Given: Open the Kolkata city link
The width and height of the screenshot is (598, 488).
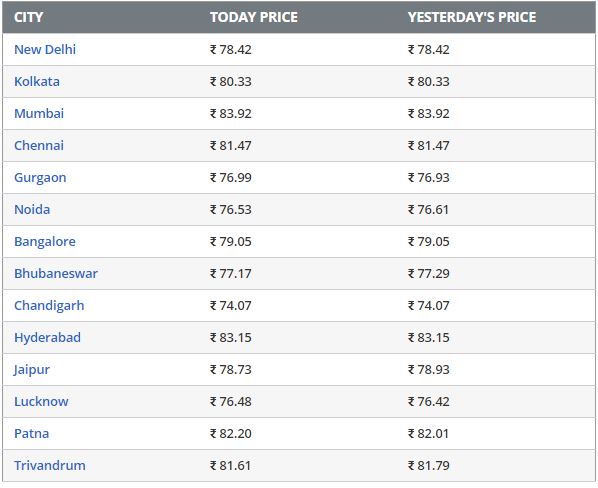Looking at the screenshot, I should point(37,82).
